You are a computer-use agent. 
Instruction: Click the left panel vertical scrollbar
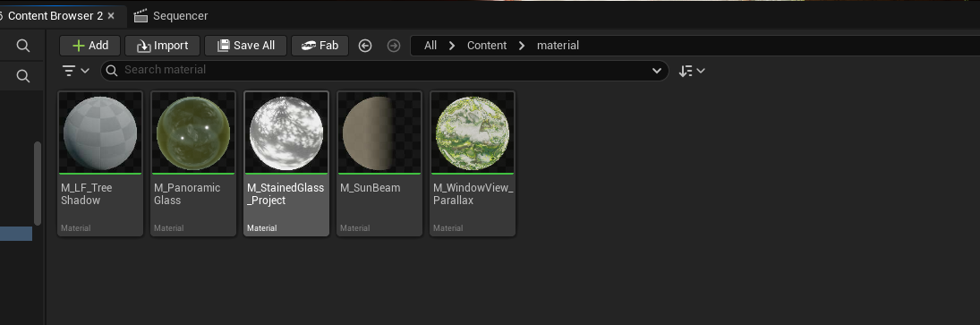pos(38,184)
